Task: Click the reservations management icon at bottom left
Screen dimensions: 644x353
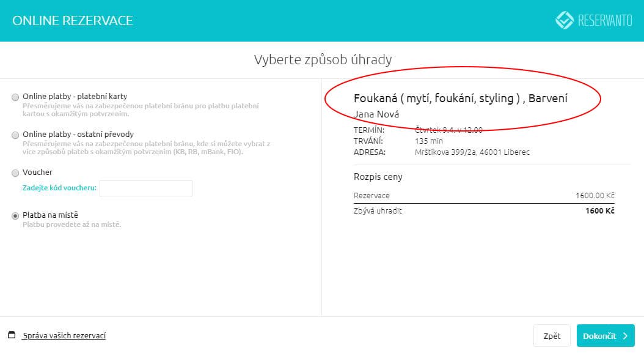Action: click(x=12, y=335)
